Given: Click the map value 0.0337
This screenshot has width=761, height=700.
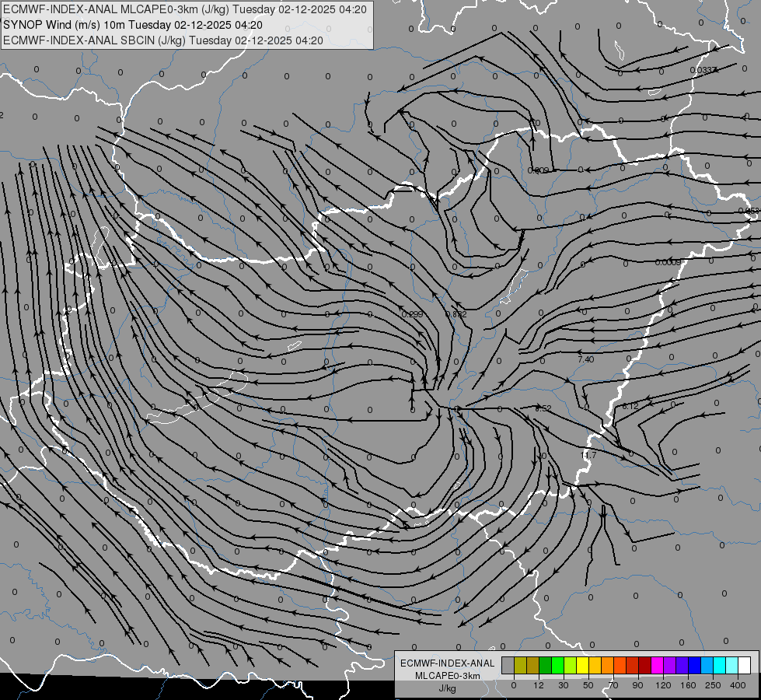Looking at the screenshot, I should click(x=703, y=70).
